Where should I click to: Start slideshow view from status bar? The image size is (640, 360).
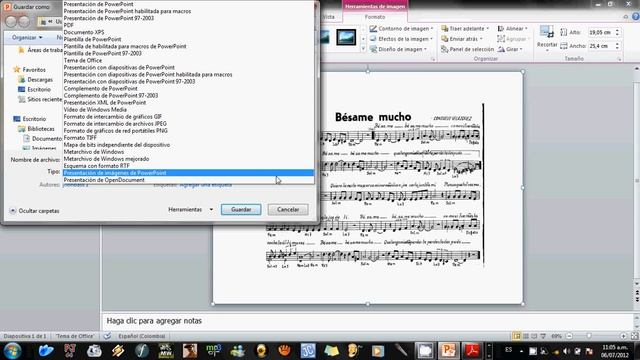(543, 336)
